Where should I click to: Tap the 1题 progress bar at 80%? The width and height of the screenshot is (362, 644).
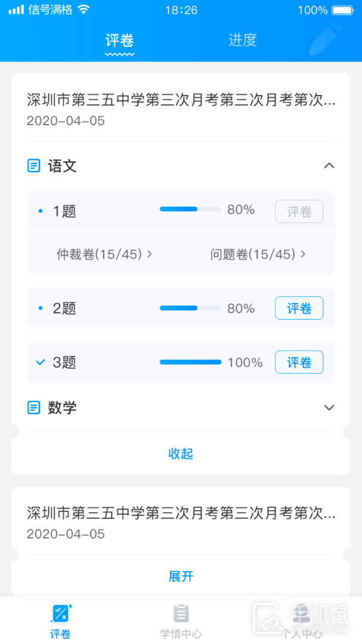click(x=190, y=210)
